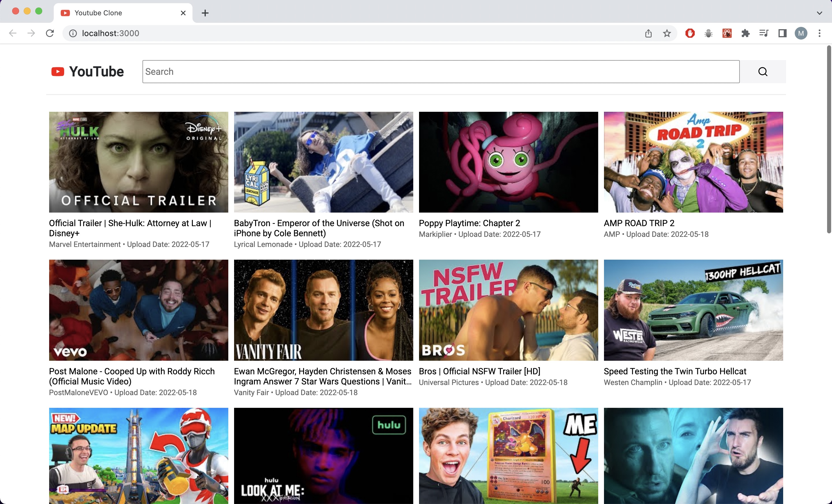Click 'Marvel Entertainment • Upload Date: 2022-05-17' text

129,244
